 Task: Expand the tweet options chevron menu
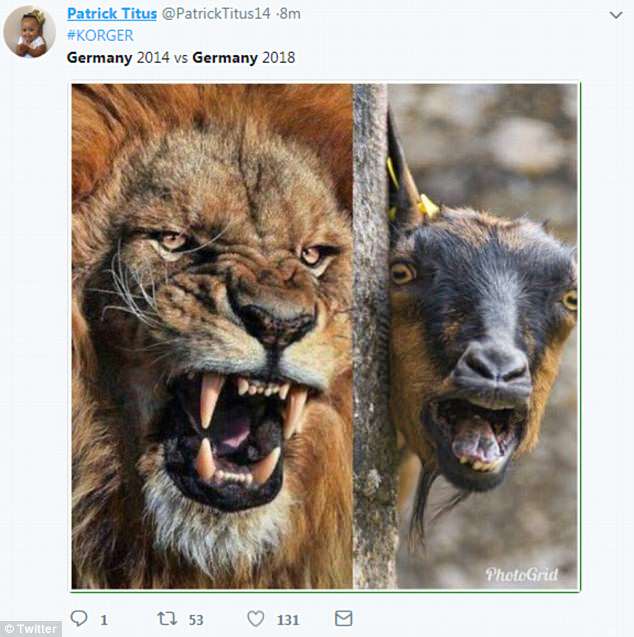coord(615,16)
